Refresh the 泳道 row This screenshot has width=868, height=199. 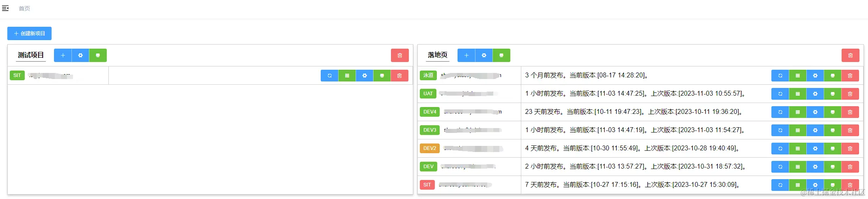[x=780, y=76]
